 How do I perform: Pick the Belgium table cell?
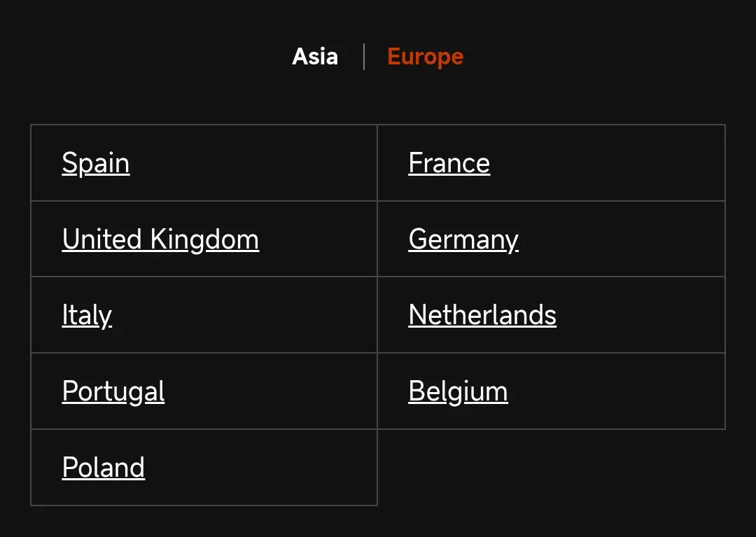[x=551, y=391]
